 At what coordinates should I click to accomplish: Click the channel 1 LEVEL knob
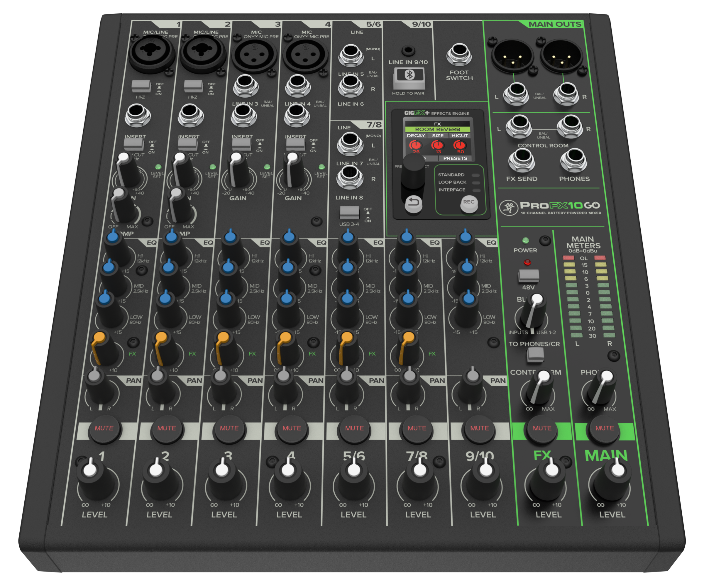coord(94,478)
